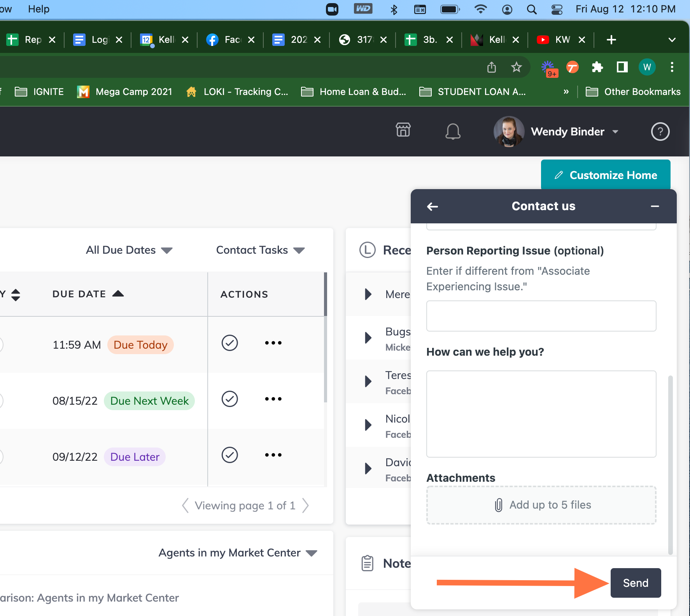Mark the 08/15/22 task complete
The width and height of the screenshot is (690, 616).
point(230,399)
